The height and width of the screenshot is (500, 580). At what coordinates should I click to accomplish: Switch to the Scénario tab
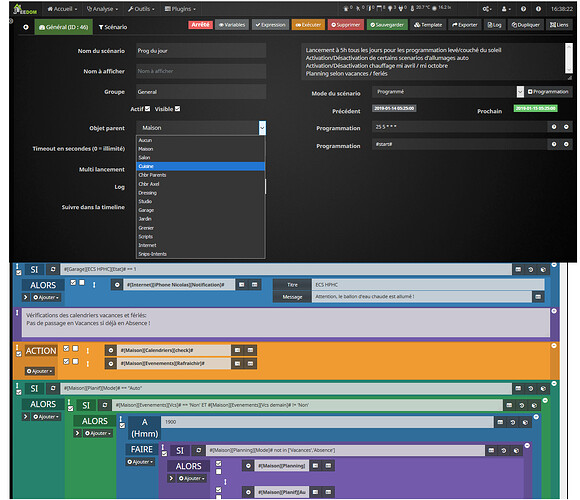click(x=113, y=27)
